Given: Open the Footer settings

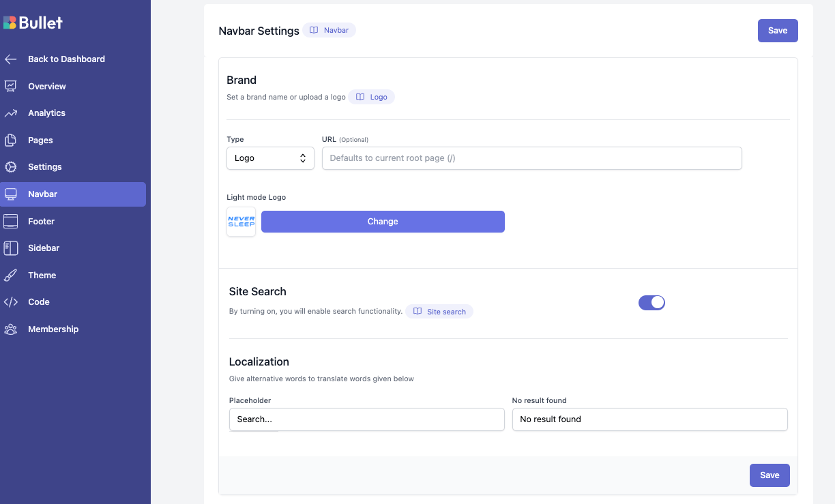Looking at the screenshot, I should 41,222.
